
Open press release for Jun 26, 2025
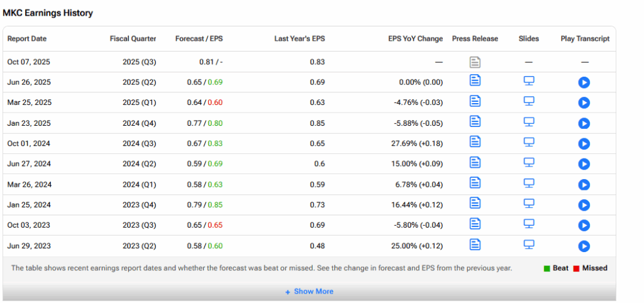pos(475,81)
